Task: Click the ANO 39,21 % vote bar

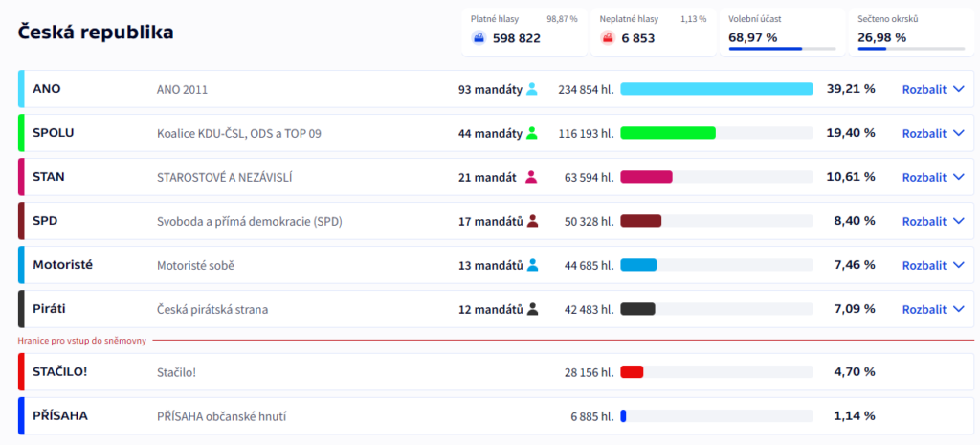Action: (x=716, y=89)
